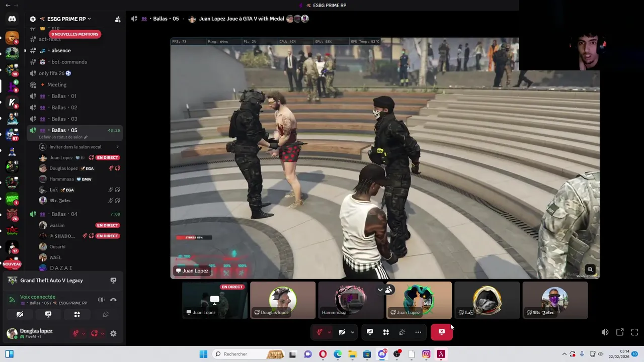This screenshot has height=362, width=644.
Task: Expand Inviter dans le salon vocal chevron
Action: 117,147
